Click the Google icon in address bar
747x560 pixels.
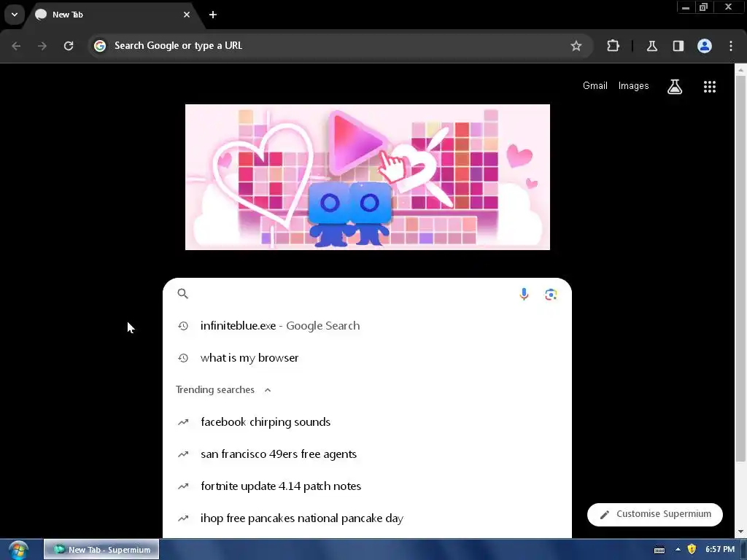tap(99, 46)
